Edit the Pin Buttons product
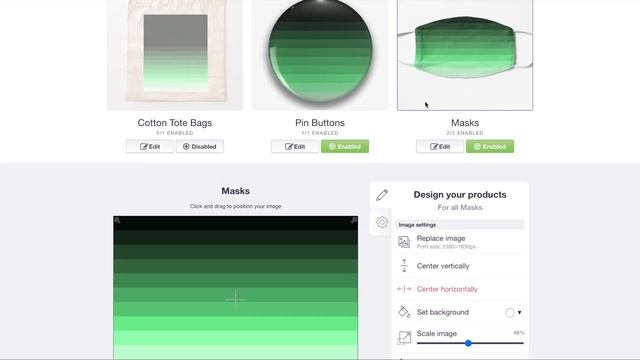 click(295, 147)
